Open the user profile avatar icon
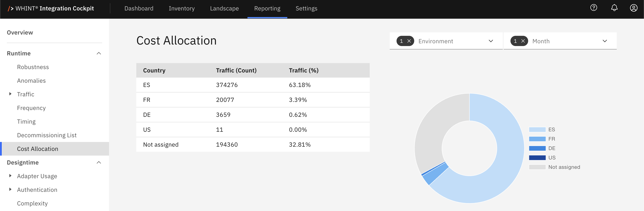 pos(633,8)
